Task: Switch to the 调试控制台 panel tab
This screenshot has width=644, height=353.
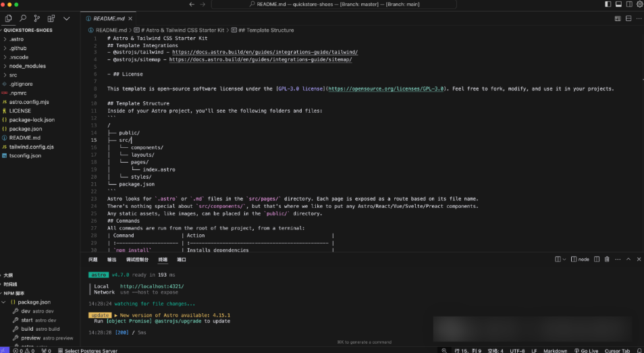Action: tap(137, 259)
